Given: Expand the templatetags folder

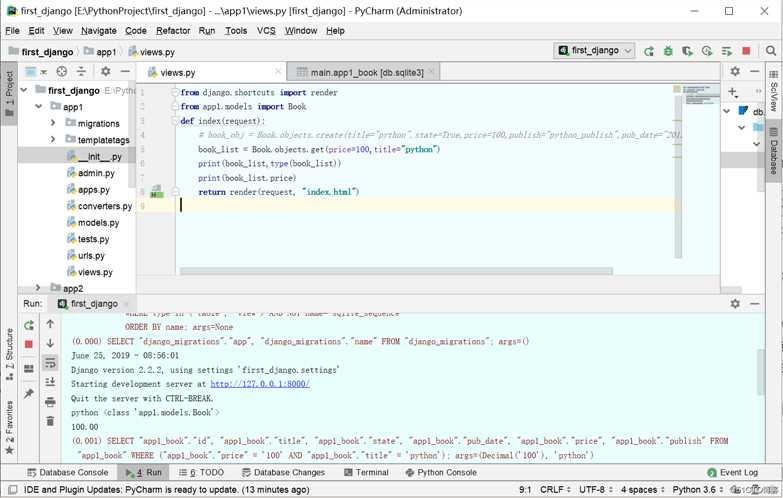Looking at the screenshot, I should (53, 139).
